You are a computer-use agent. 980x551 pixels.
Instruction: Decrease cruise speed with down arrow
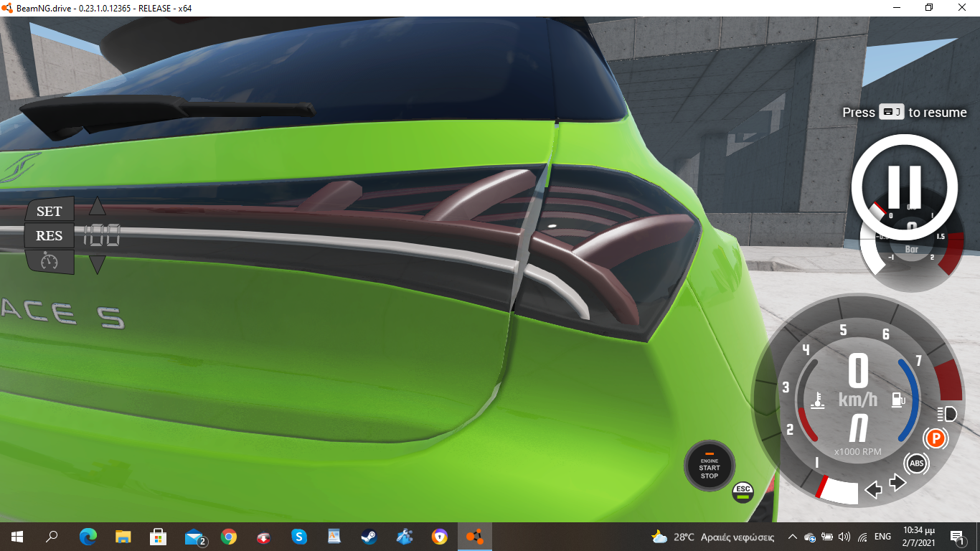click(97, 264)
